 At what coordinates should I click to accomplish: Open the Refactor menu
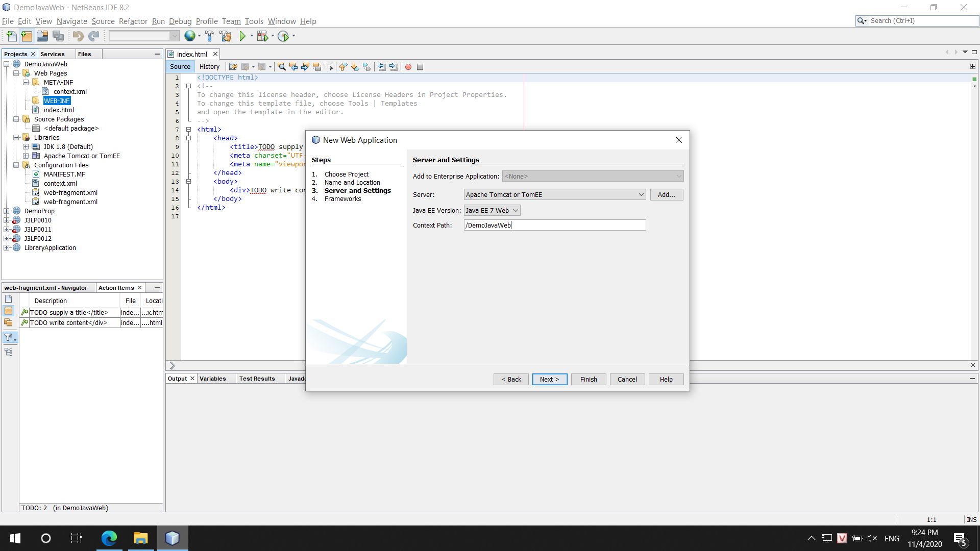(x=133, y=21)
